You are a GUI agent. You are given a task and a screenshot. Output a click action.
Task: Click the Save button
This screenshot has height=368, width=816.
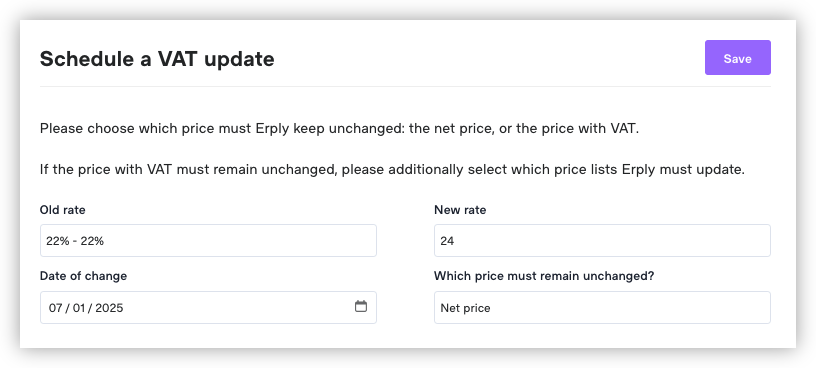pyautogui.click(x=737, y=58)
